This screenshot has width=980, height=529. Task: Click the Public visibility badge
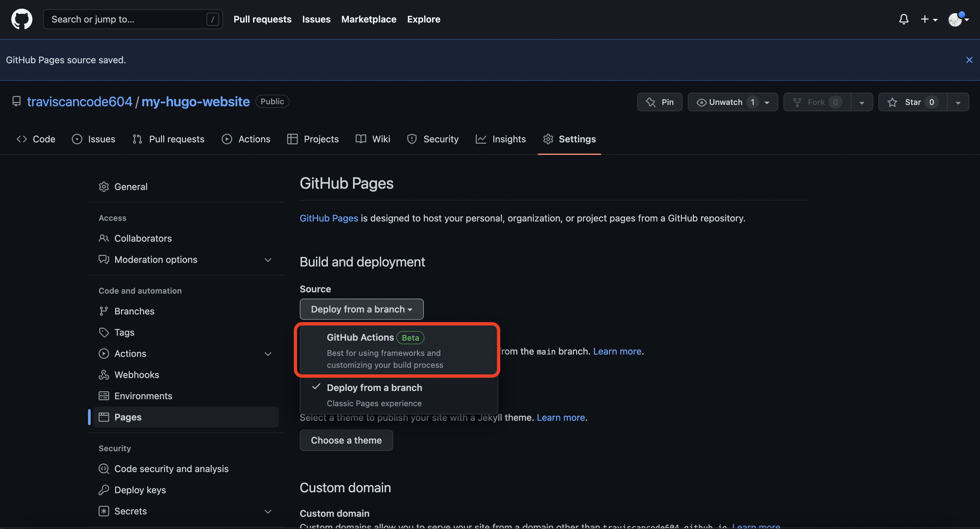[272, 101]
